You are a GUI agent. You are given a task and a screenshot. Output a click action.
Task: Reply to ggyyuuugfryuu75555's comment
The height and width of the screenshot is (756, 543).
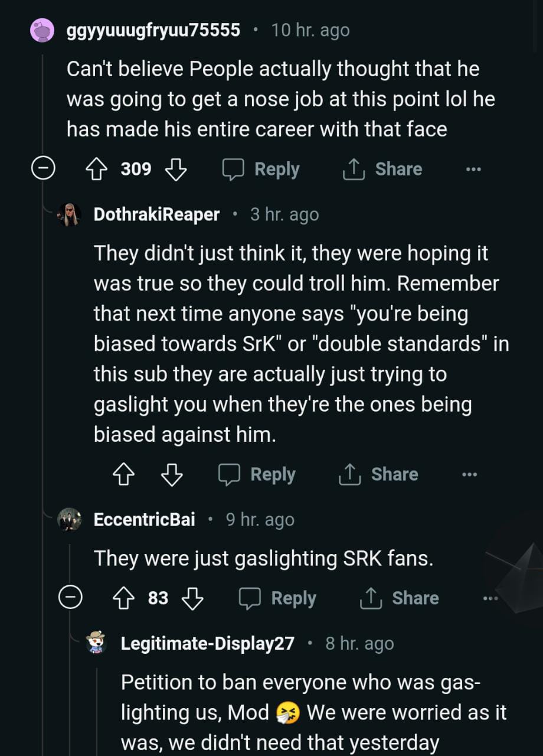click(261, 170)
